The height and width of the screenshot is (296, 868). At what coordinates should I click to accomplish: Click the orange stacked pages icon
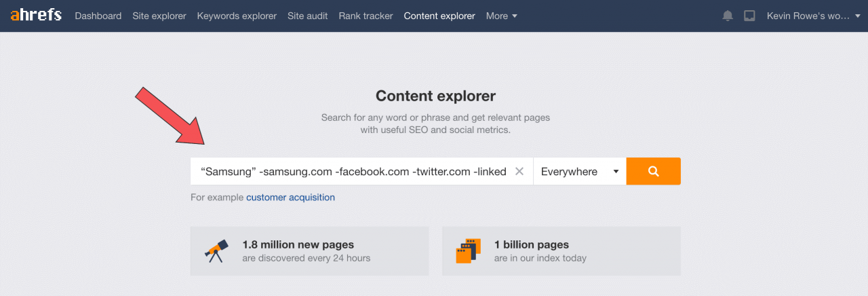coord(469,251)
